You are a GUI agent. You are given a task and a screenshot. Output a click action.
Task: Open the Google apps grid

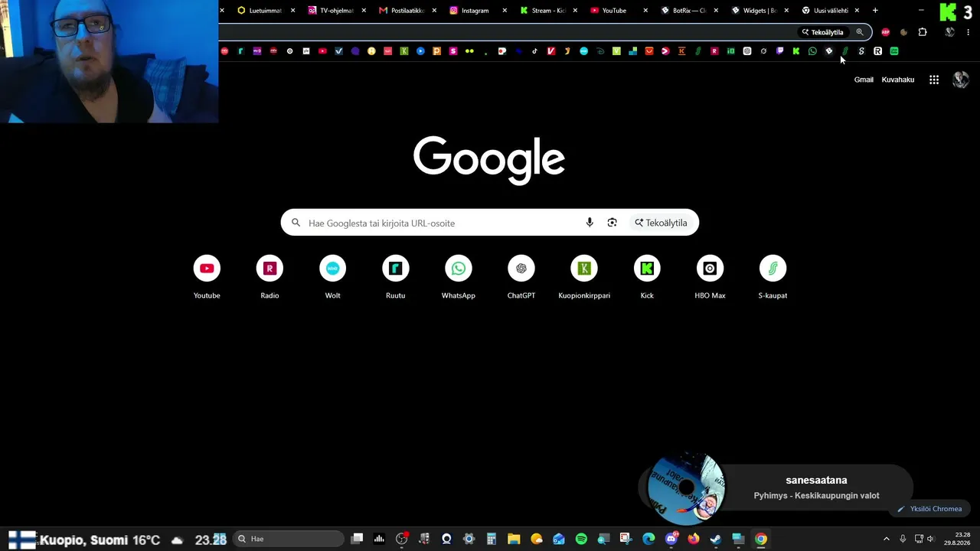pos(934,80)
